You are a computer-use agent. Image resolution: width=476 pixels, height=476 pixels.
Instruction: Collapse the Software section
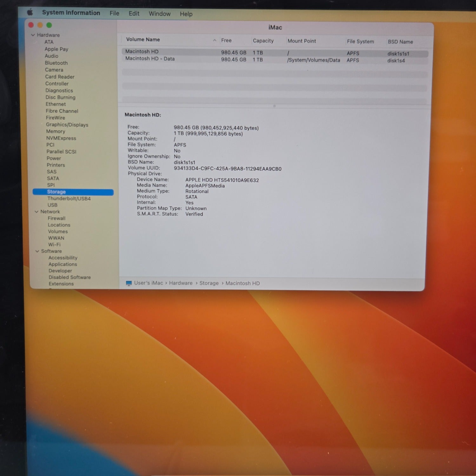(x=37, y=251)
